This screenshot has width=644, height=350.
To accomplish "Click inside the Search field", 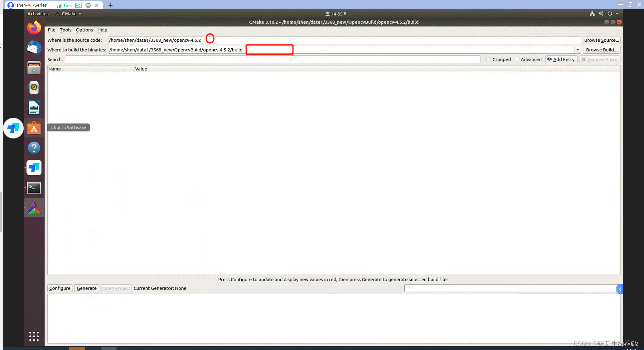I will click(x=267, y=59).
